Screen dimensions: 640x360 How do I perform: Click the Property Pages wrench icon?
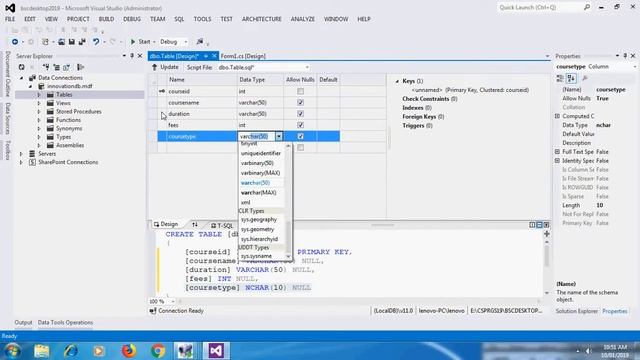tap(585, 78)
